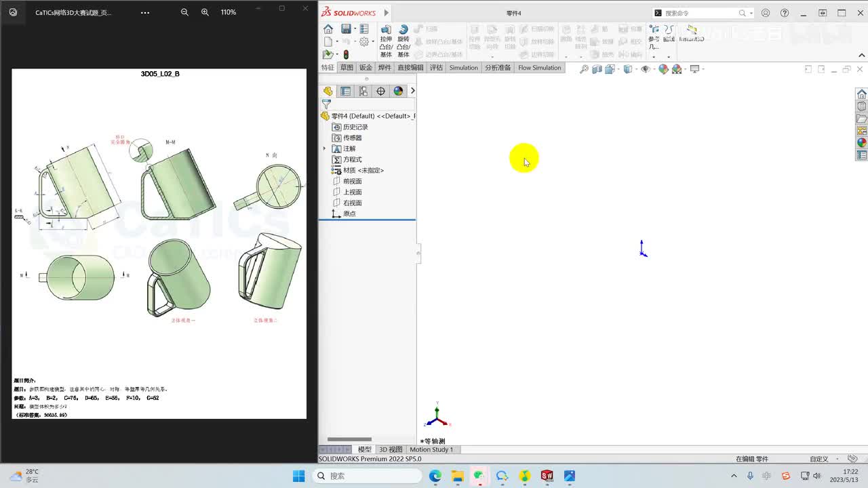Image resolution: width=868 pixels, height=488 pixels.
Task: Select the Extruded Boss/Base tool (拉伸凸台/基体)
Action: pos(386,42)
